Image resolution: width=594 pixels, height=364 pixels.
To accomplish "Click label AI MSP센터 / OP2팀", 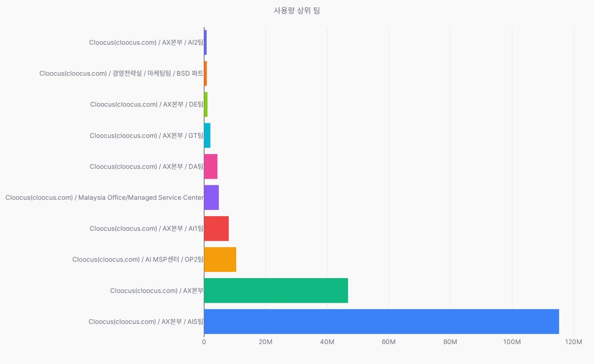I will pyautogui.click(x=138, y=260).
